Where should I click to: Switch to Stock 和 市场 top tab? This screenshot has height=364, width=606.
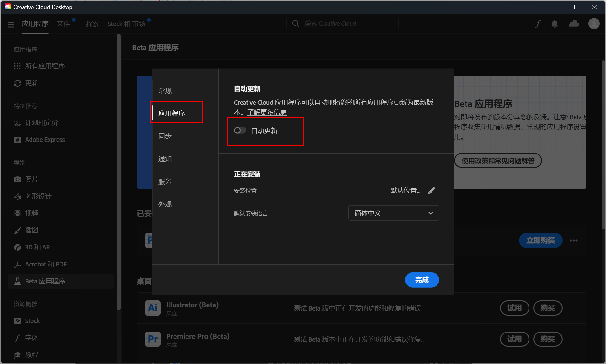(126, 24)
